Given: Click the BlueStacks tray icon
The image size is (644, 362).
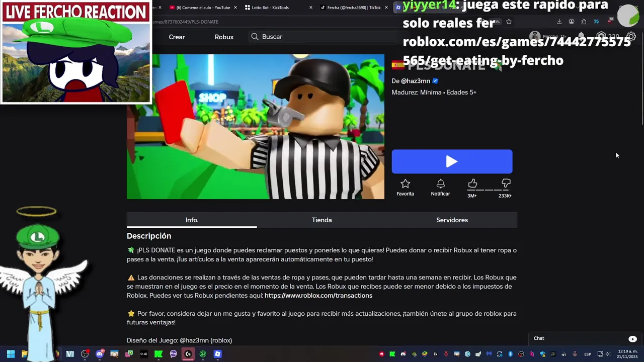Looking at the screenshot, I should 425,354.
